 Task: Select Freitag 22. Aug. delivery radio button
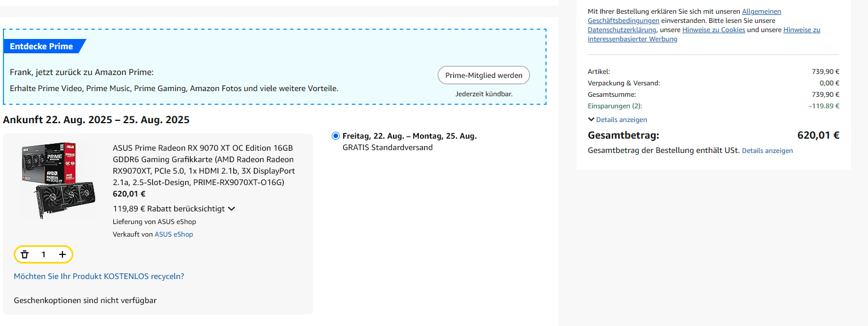335,136
